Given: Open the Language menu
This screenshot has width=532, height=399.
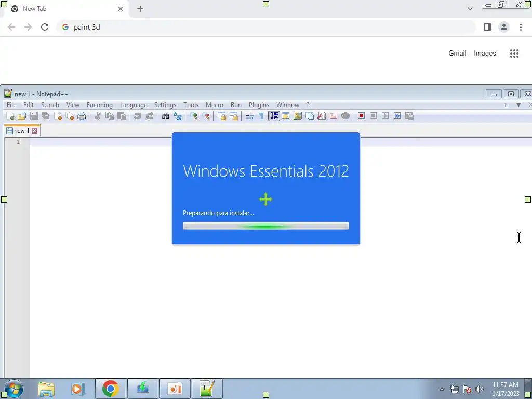Looking at the screenshot, I should pos(134,105).
